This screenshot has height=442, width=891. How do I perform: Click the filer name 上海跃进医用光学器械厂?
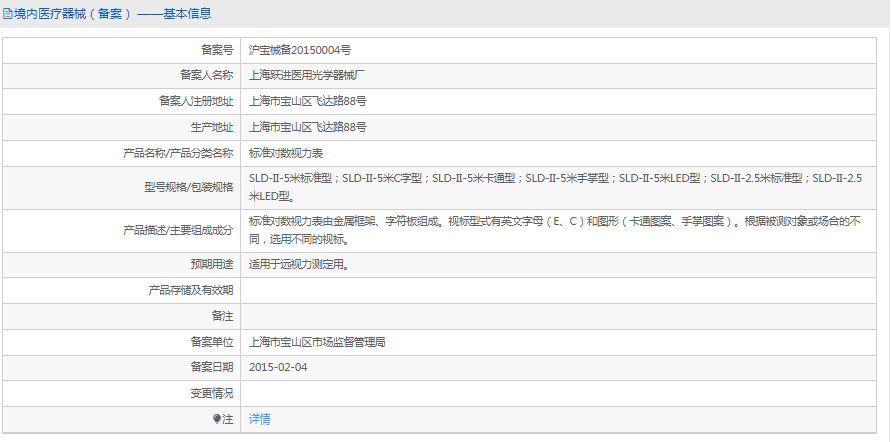pos(307,75)
